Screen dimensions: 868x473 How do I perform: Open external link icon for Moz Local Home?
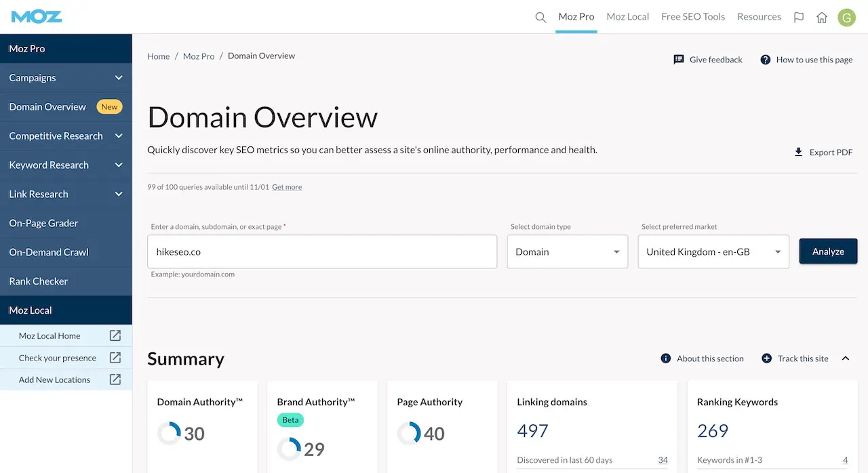click(x=115, y=335)
